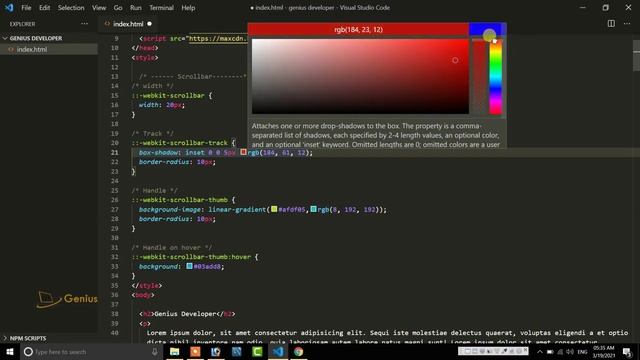Open the Terminal menu
640x360 pixels.
click(161, 8)
